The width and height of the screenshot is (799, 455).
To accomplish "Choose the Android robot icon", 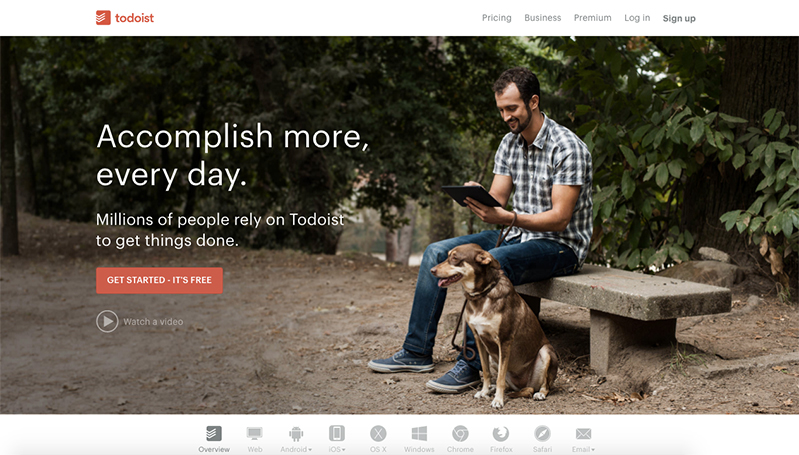I will (296, 434).
